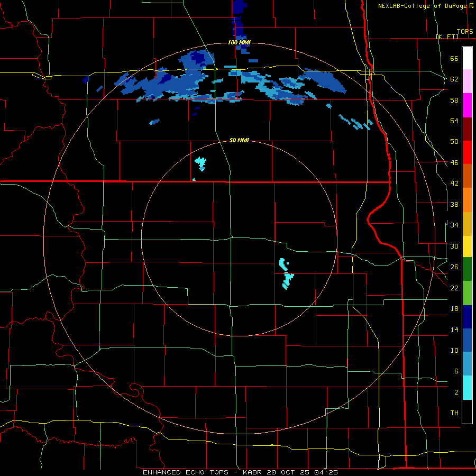The height and width of the screenshot is (476, 476).
Task: Click the legend value 50
Action: coord(454,142)
